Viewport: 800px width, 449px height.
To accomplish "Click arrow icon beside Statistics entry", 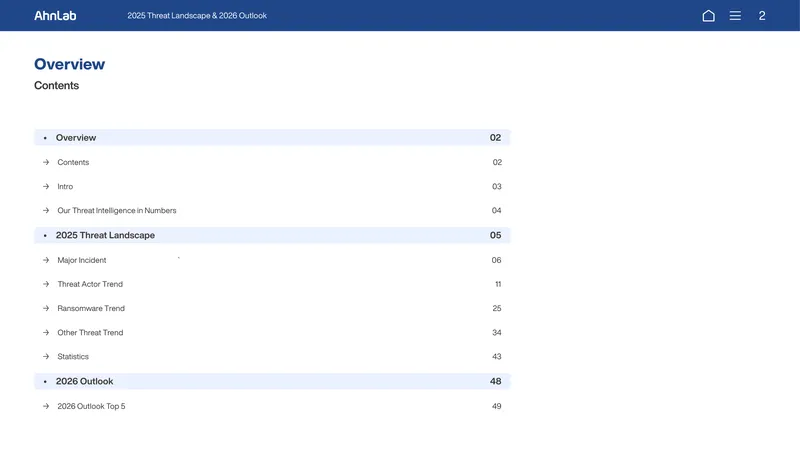I will pyautogui.click(x=46, y=357).
